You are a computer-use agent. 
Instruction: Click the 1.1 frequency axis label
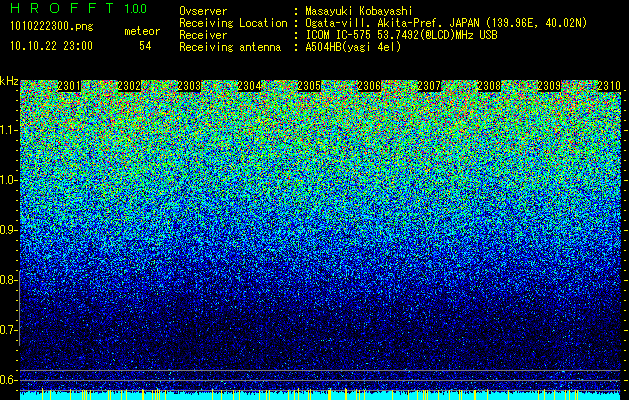coord(9,130)
